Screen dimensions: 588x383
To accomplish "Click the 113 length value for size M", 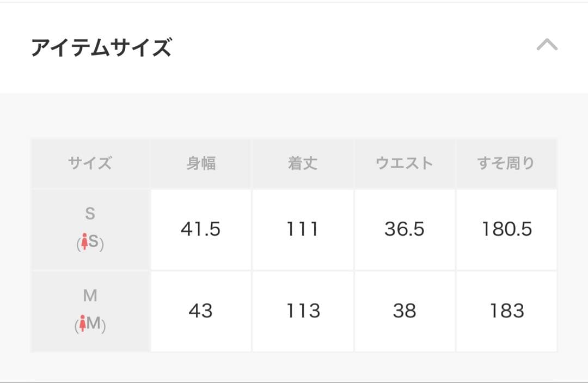I will 303,311.
